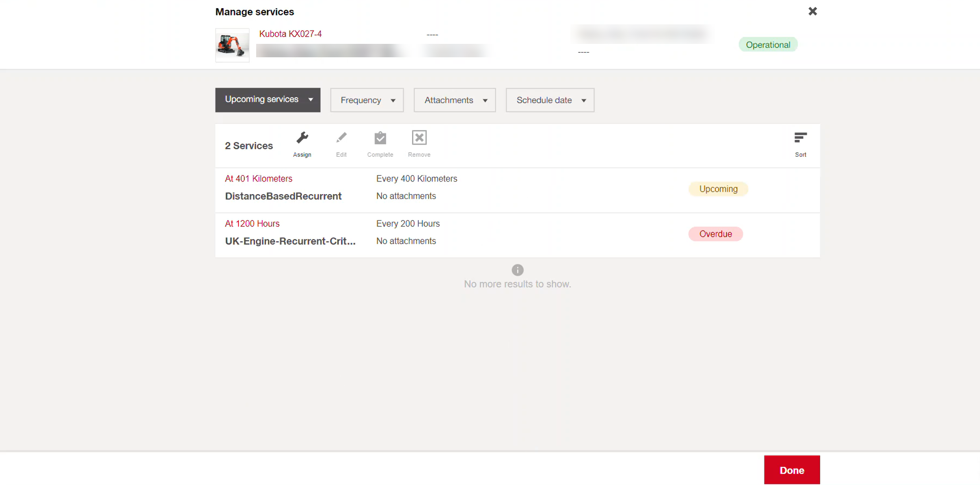The width and height of the screenshot is (980, 485).
Task: Open the Sort options icon
Action: pyautogui.click(x=800, y=139)
